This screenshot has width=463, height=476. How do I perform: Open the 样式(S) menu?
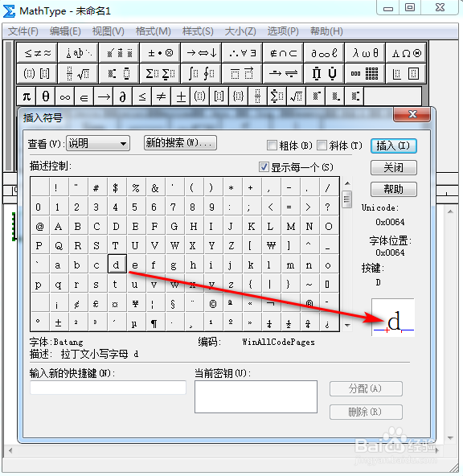(x=198, y=31)
